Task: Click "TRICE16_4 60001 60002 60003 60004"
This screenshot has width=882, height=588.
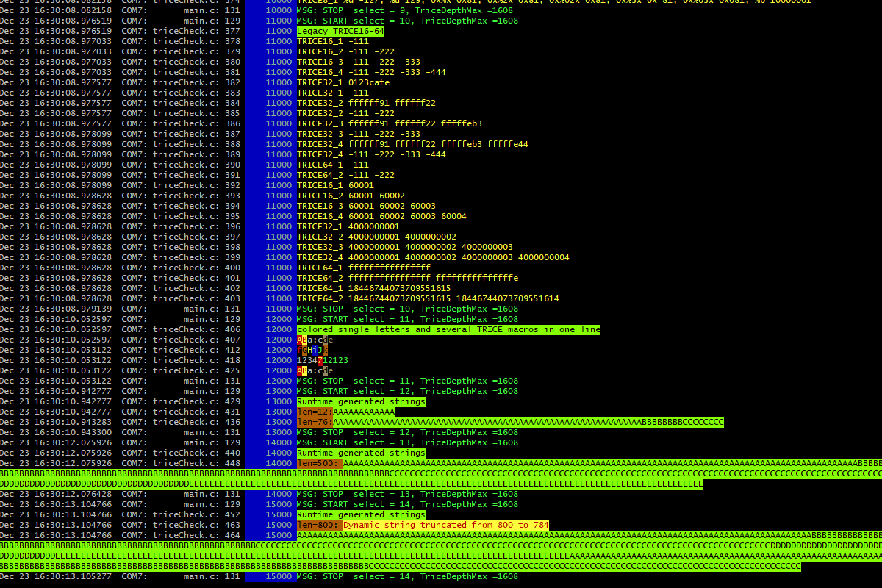Action: (x=381, y=216)
